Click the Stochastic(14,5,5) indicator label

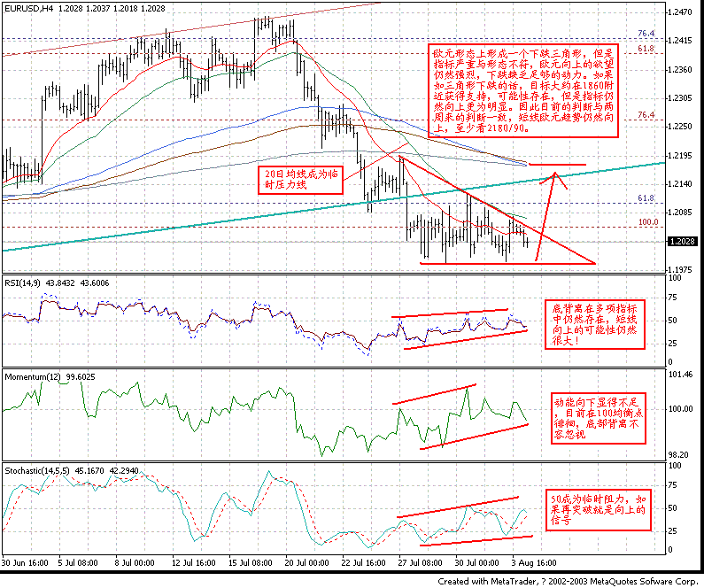(37, 471)
